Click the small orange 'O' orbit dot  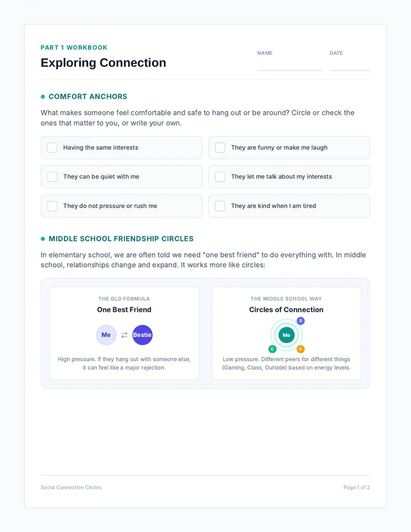(300, 349)
